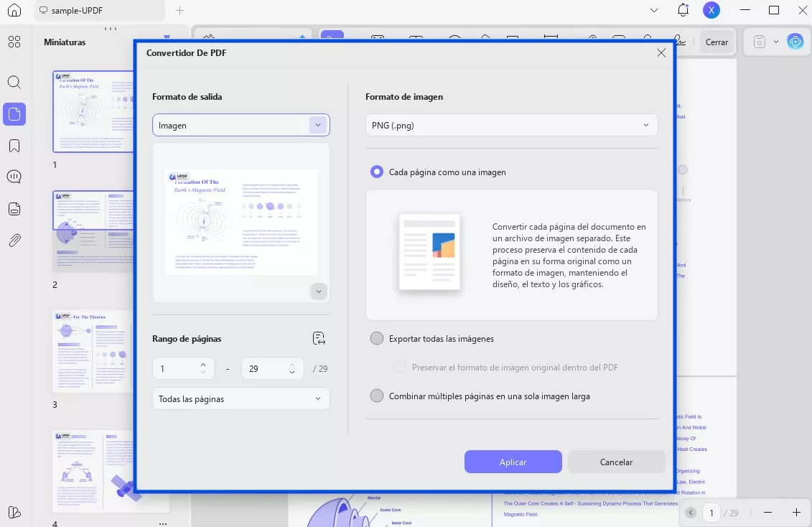The height and width of the screenshot is (527, 812).
Task: Open the bookmarks panel icon
Action: point(14,146)
